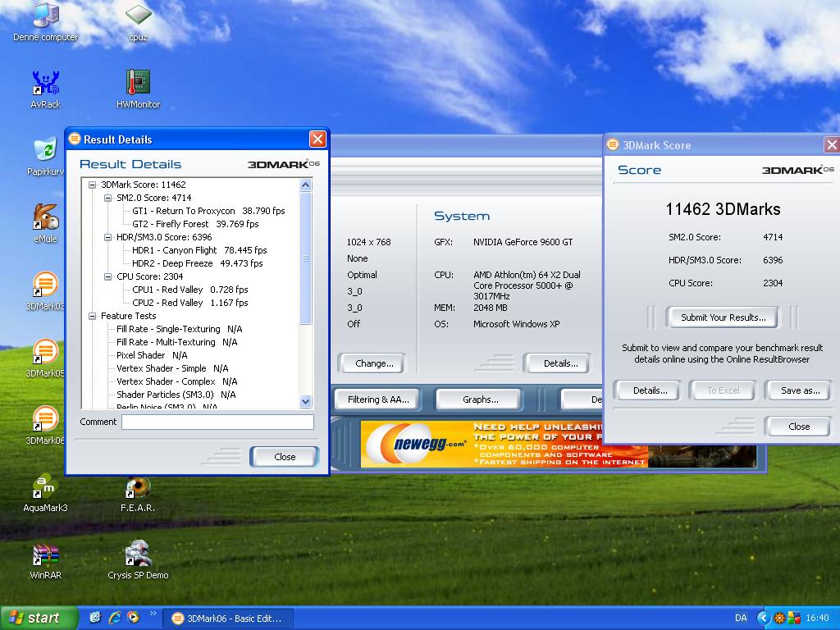Launch the cpuz desktop shortcut
Screen dimensions: 840x630
(x=138, y=21)
